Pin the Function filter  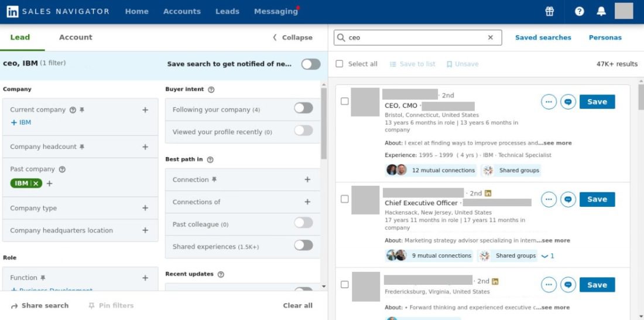[x=43, y=278]
